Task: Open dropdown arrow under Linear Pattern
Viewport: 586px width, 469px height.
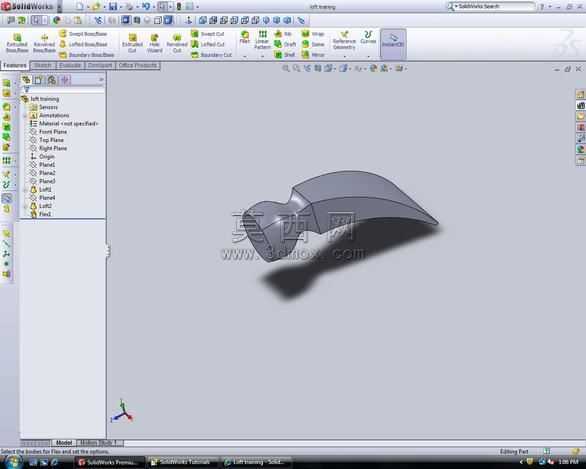Action: pyautogui.click(x=262, y=56)
